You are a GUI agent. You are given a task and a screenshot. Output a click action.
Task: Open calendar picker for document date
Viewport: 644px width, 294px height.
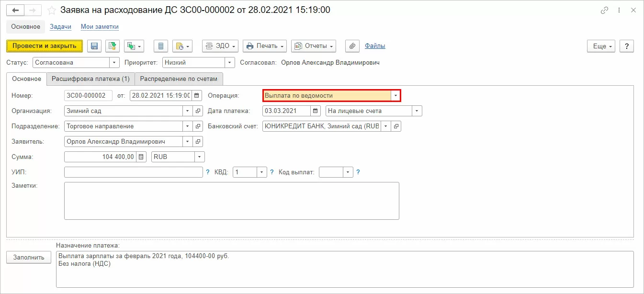coord(197,95)
